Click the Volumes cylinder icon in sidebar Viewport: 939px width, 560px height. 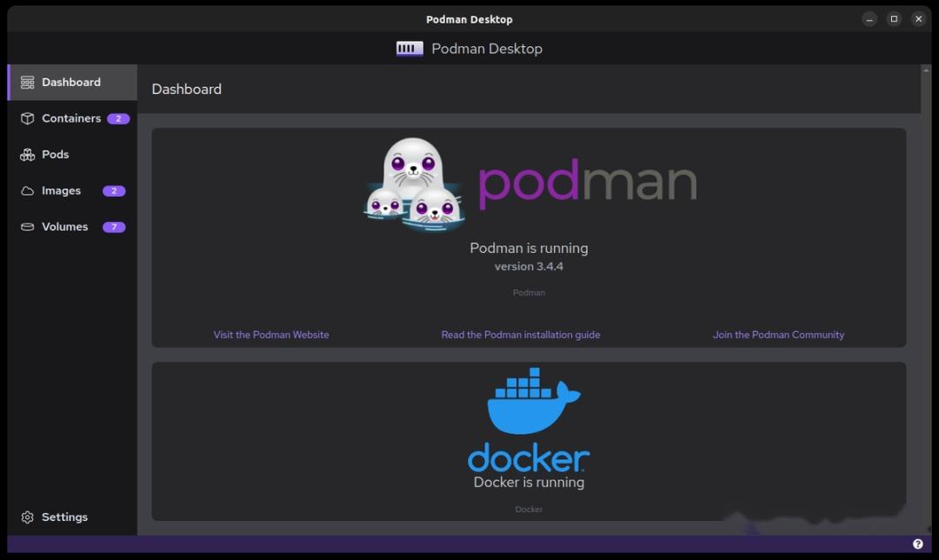click(x=27, y=226)
